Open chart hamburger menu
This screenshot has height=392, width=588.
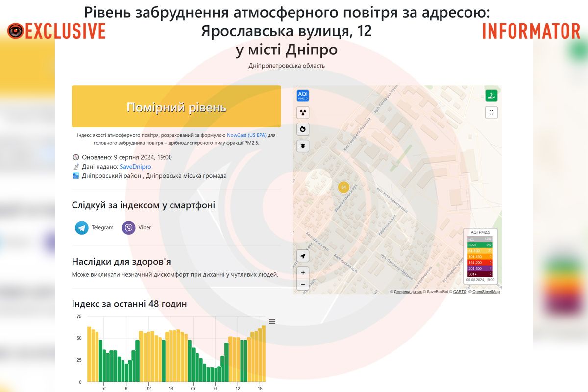(x=272, y=321)
